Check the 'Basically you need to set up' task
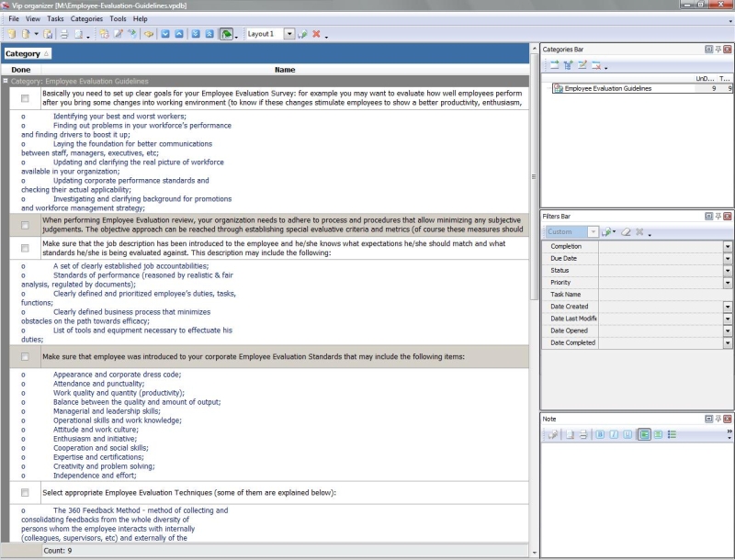This screenshot has width=735, height=560. 25,98
